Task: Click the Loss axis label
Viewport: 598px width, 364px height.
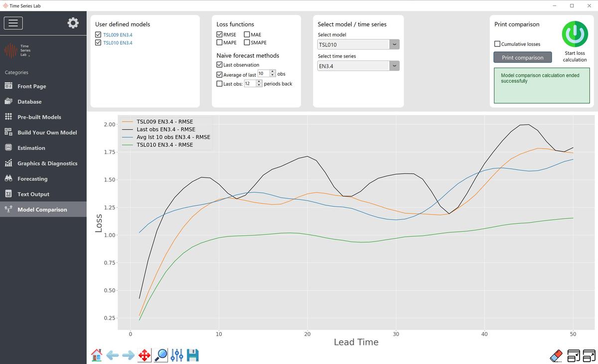Action: click(98, 223)
